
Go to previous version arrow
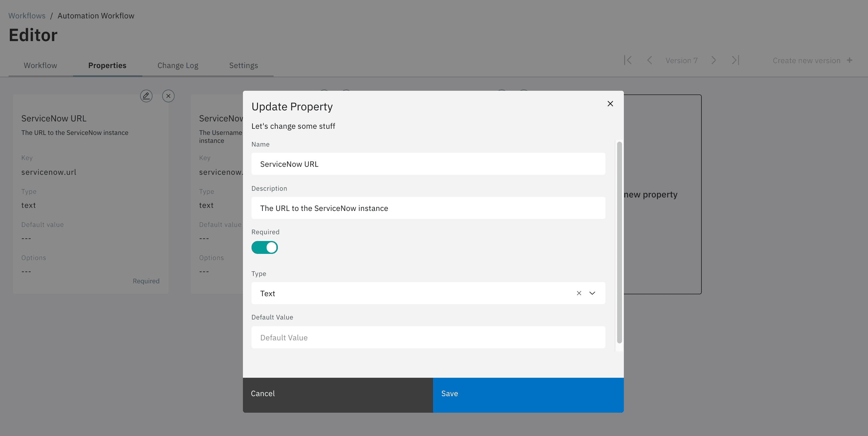pos(649,60)
